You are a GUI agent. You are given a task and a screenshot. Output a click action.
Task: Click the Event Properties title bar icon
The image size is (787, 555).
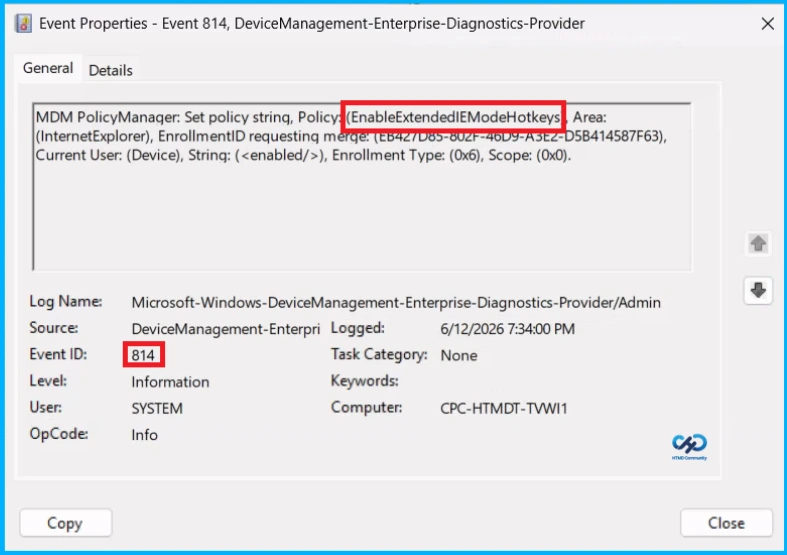24,24
